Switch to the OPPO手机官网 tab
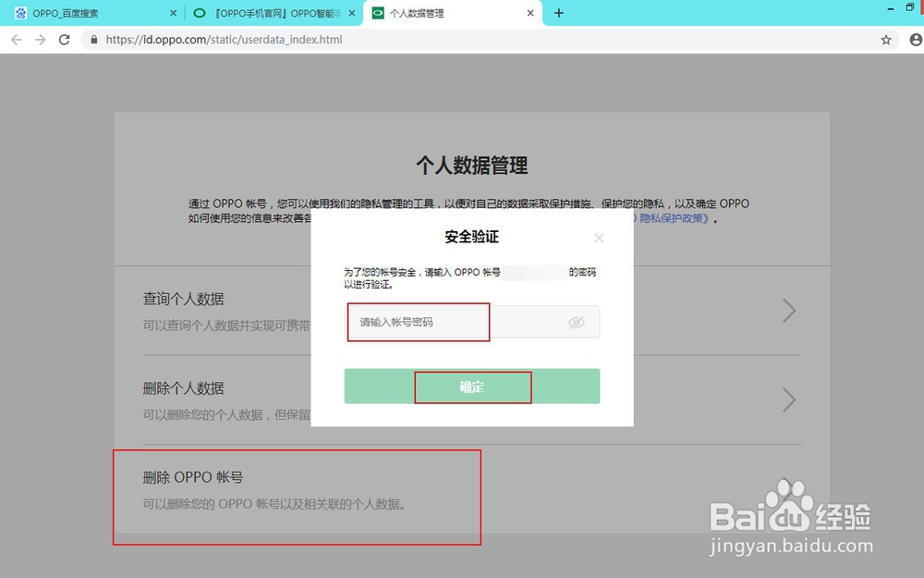 click(x=274, y=13)
